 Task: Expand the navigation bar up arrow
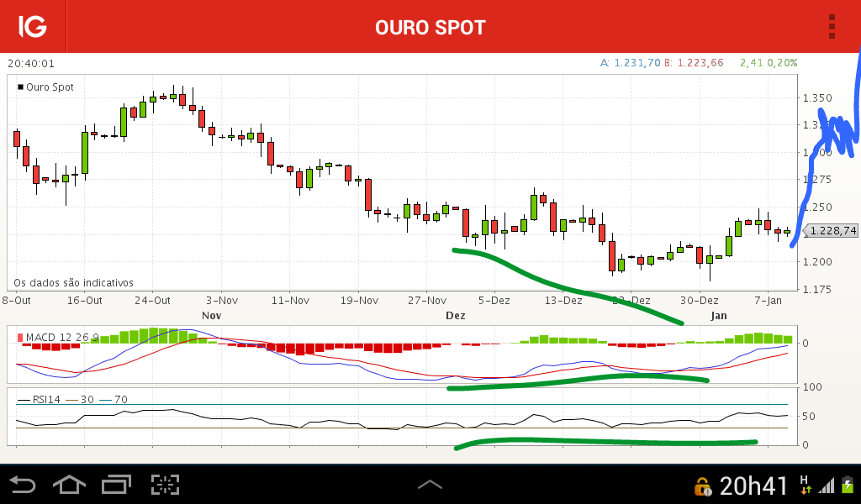point(430,484)
